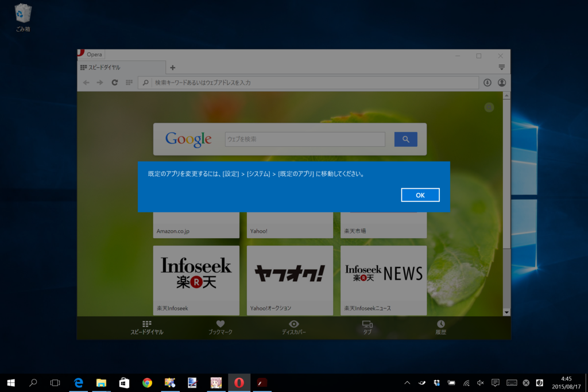Open the downloads icon in the Opera toolbar

(487, 83)
